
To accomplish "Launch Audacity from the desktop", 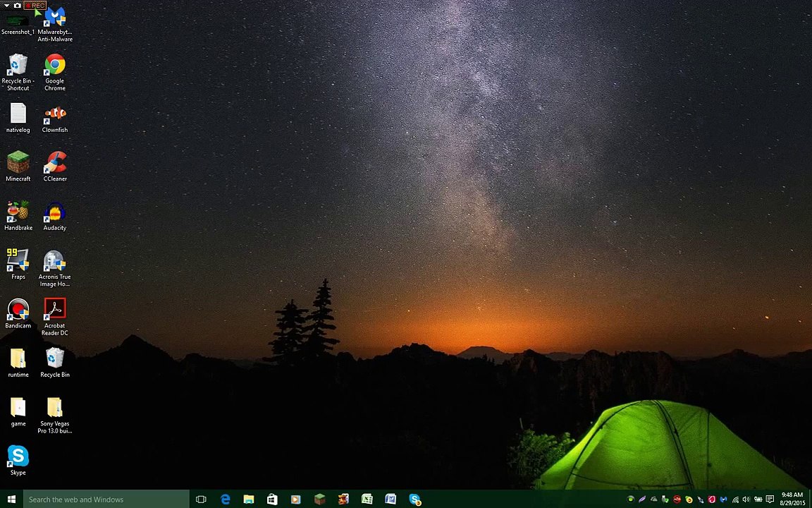I will (55, 216).
